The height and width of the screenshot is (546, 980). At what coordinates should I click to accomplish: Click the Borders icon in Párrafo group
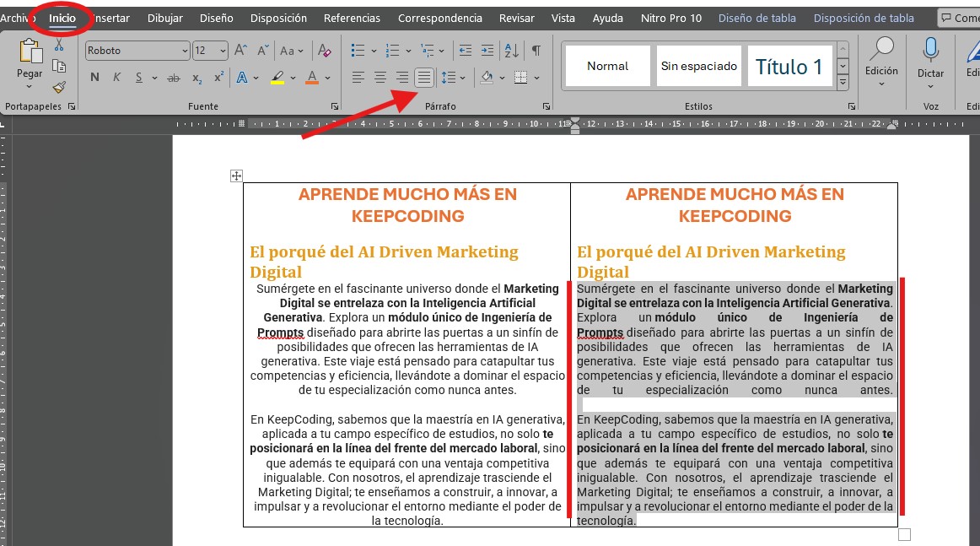(x=520, y=78)
